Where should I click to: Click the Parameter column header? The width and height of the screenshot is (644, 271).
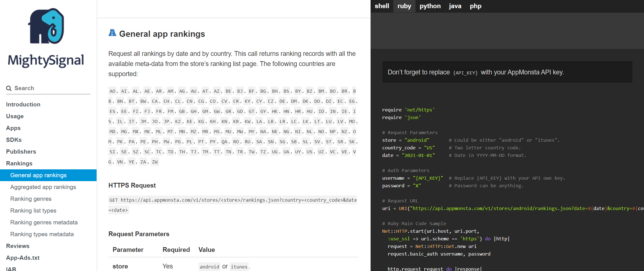128,250
